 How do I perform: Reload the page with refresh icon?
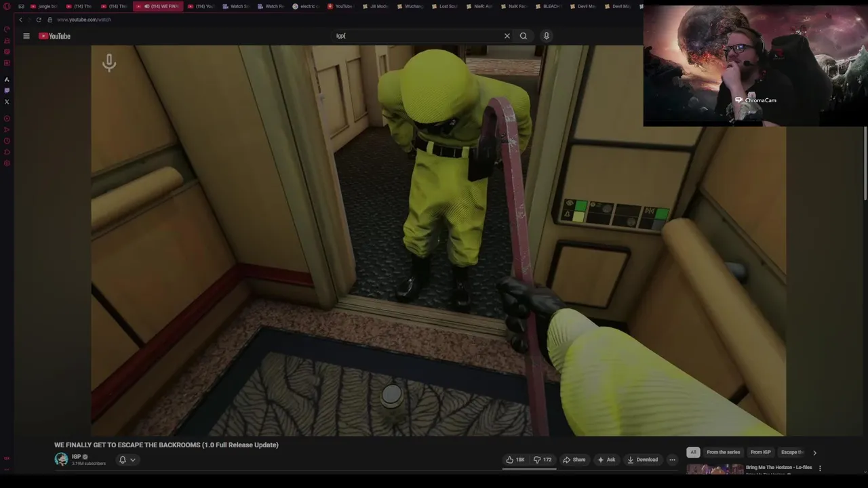tap(39, 20)
